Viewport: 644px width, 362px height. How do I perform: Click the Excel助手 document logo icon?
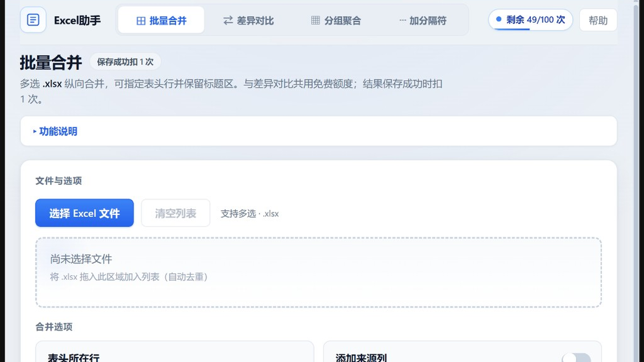tap(33, 20)
